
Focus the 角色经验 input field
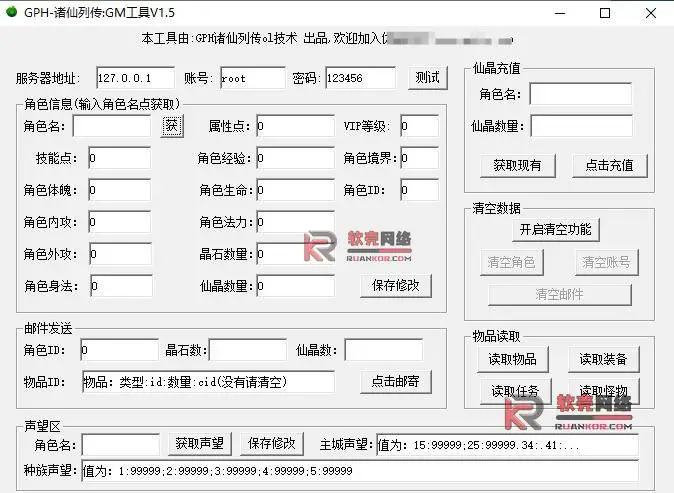click(x=295, y=158)
